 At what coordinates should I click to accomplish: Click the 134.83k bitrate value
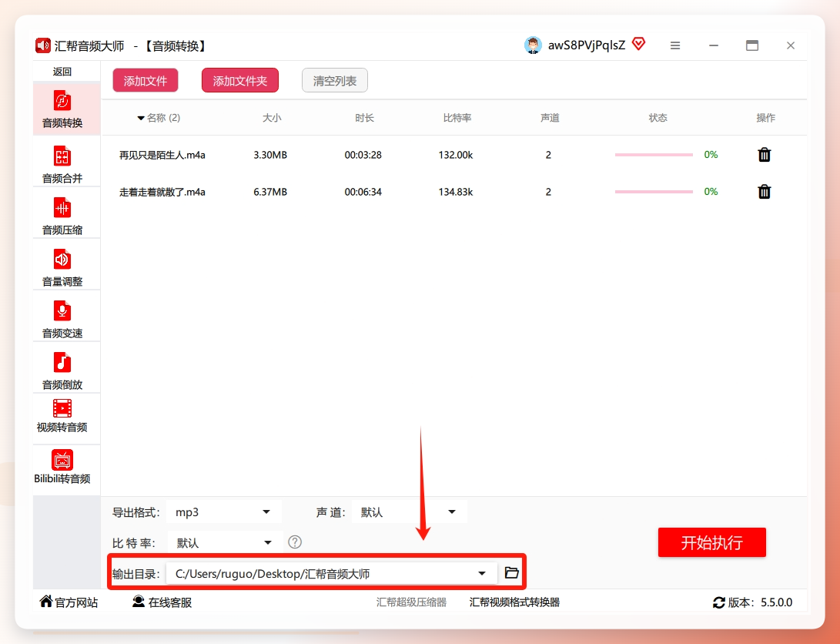pos(456,193)
